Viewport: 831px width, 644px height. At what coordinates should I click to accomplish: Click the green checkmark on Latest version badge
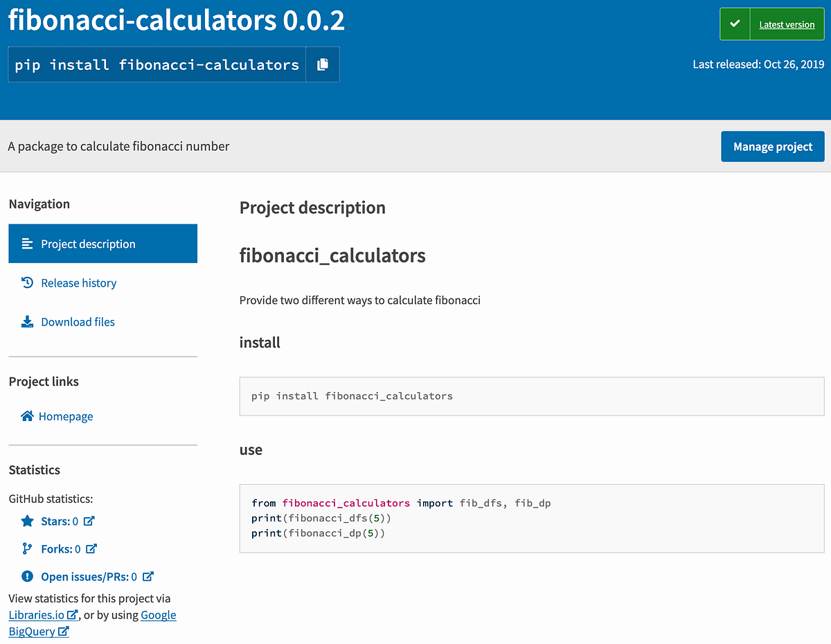click(x=733, y=23)
